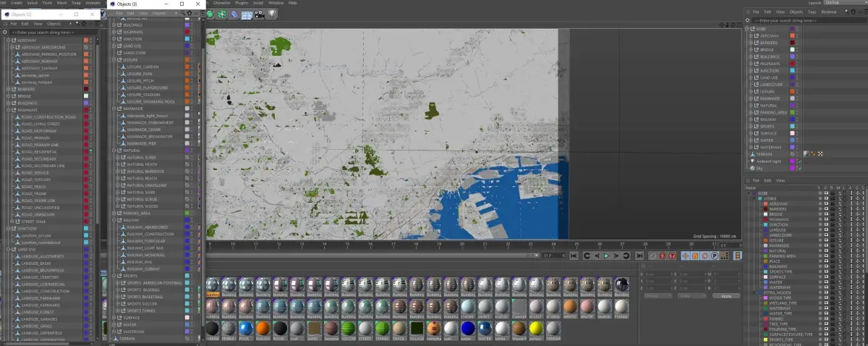The width and height of the screenshot is (868, 346).
Task: Click the light bulb icon in toolbar
Action: (272, 14)
